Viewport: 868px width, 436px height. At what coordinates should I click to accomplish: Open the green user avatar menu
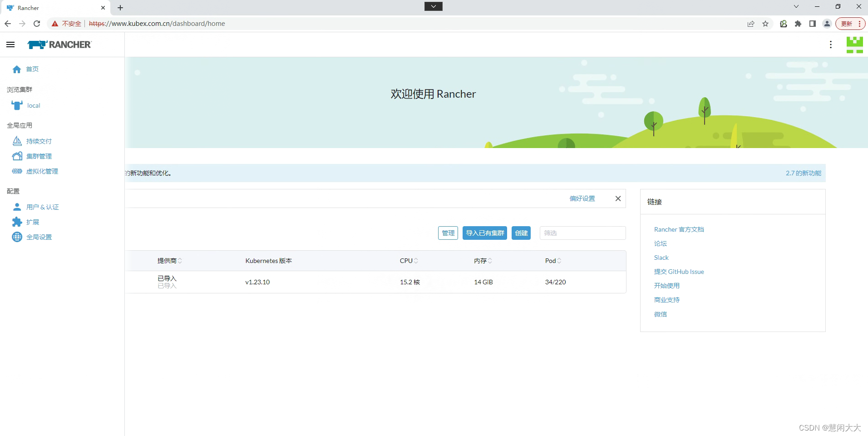[855, 45]
